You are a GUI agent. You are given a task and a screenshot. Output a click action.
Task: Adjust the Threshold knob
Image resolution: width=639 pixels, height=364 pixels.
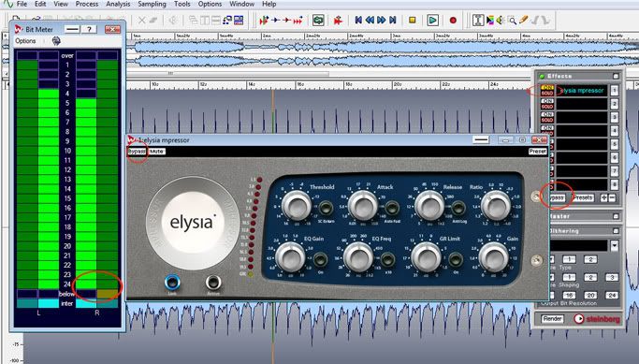click(x=297, y=206)
